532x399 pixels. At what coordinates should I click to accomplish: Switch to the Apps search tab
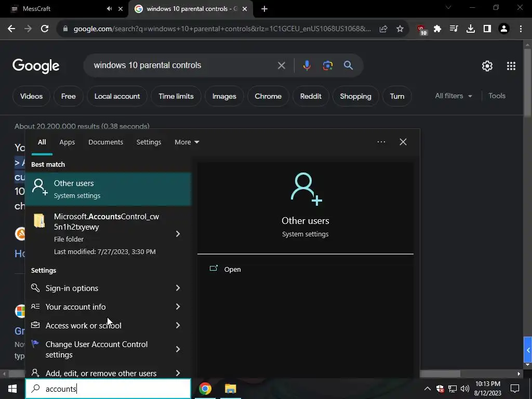67,142
